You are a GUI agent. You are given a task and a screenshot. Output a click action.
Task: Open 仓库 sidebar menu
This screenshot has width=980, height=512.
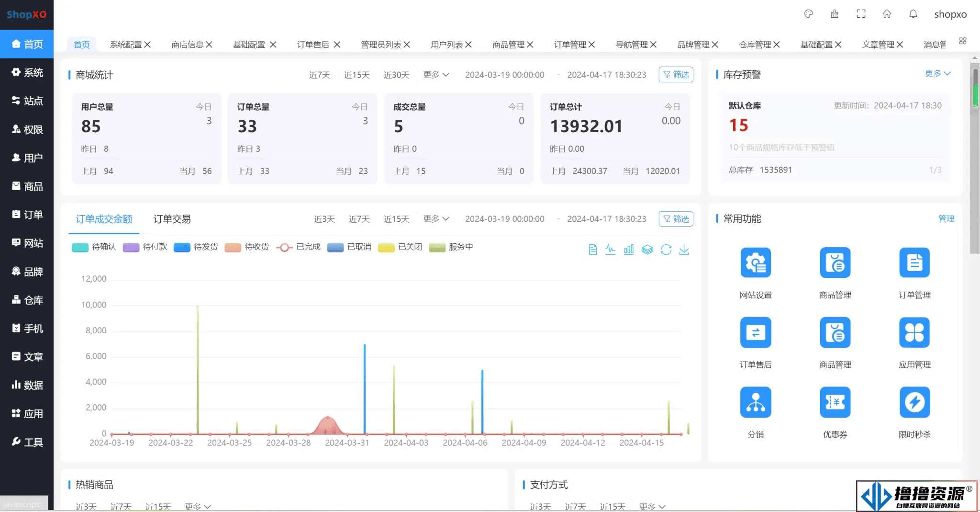pyautogui.click(x=27, y=300)
